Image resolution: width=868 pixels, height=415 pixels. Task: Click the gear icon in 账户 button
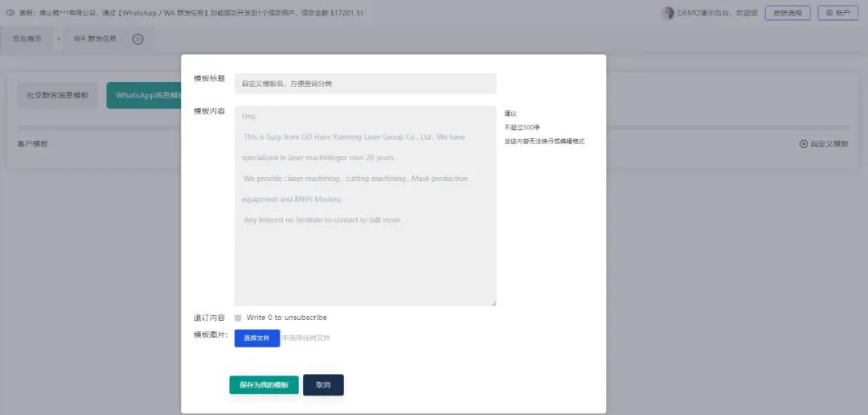829,13
